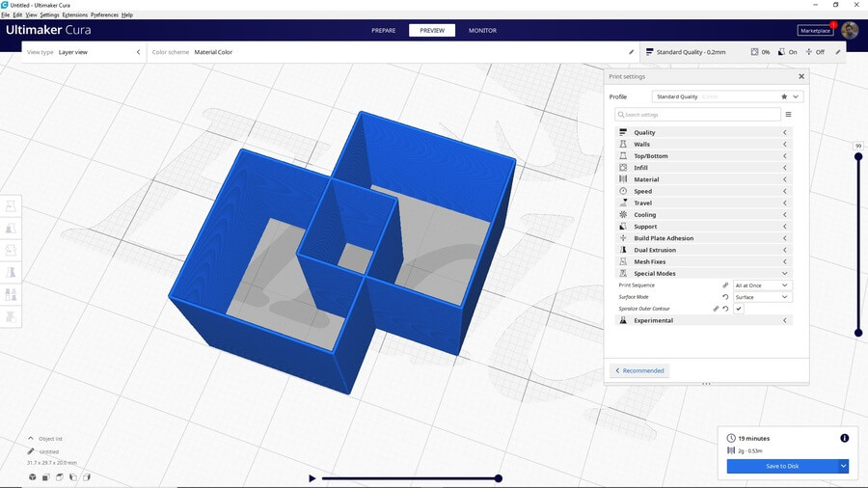The width and height of the screenshot is (868, 488).
Task: Switch to top view icon
Action: [x=60, y=477]
